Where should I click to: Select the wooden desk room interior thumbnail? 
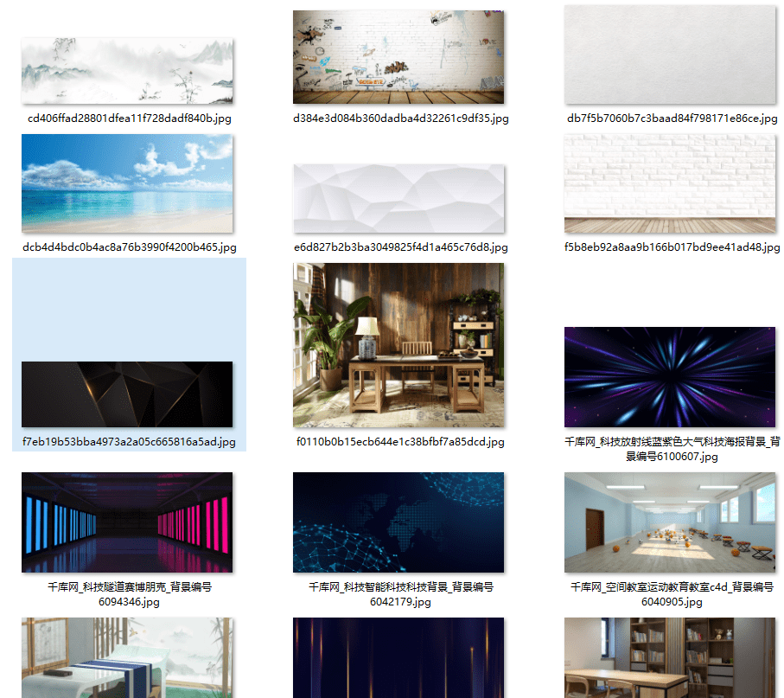pyautogui.click(x=398, y=345)
